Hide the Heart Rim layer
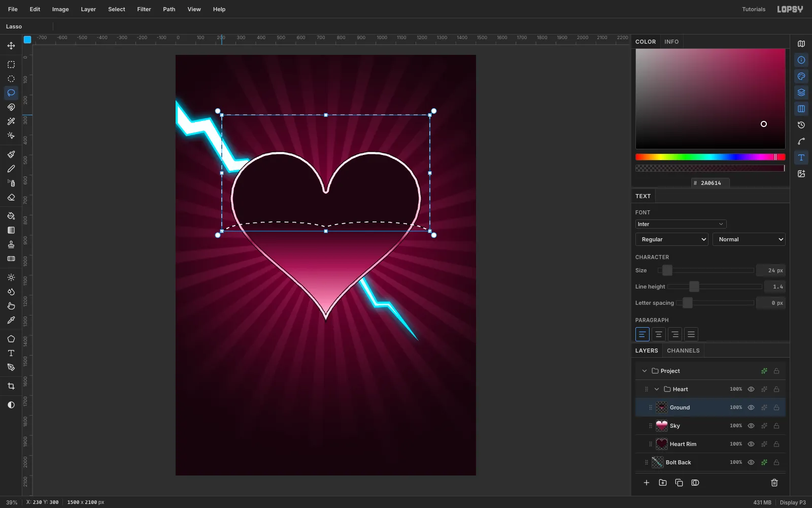 click(x=751, y=444)
